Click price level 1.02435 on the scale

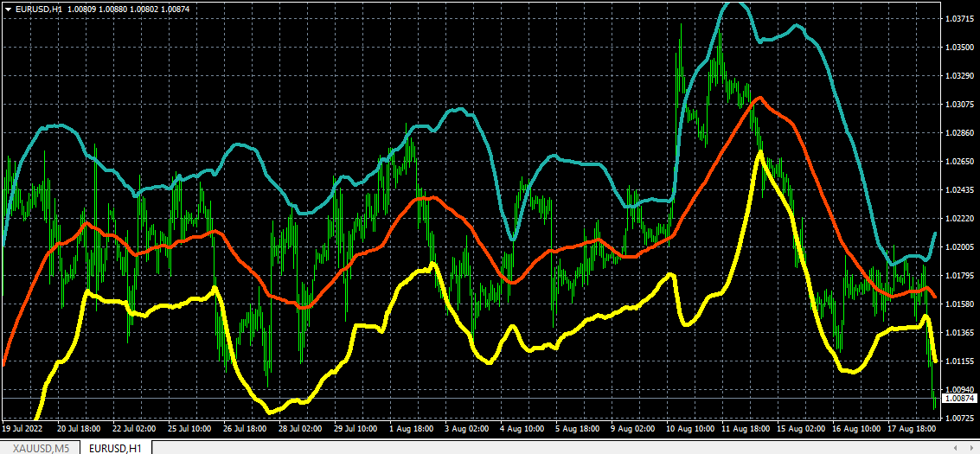click(x=961, y=190)
